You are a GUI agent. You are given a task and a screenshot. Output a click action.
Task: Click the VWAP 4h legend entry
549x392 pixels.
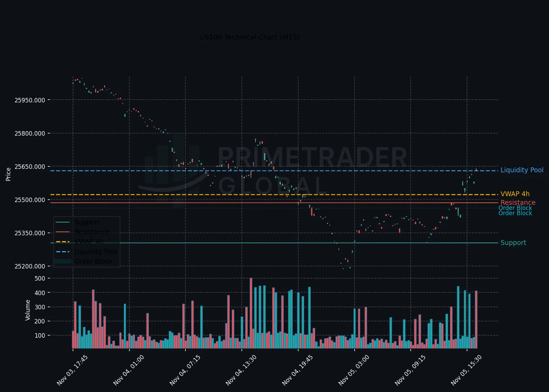[89, 241]
